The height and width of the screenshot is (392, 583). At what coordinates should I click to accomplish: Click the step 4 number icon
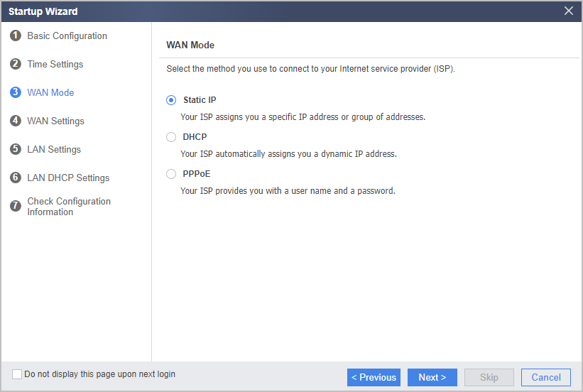click(15, 121)
